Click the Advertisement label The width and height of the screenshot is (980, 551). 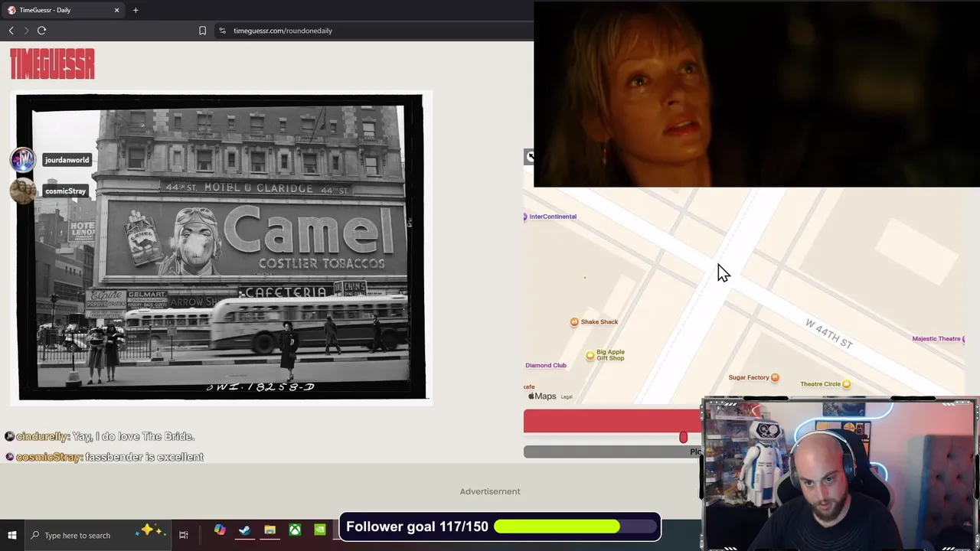click(x=490, y=491)
